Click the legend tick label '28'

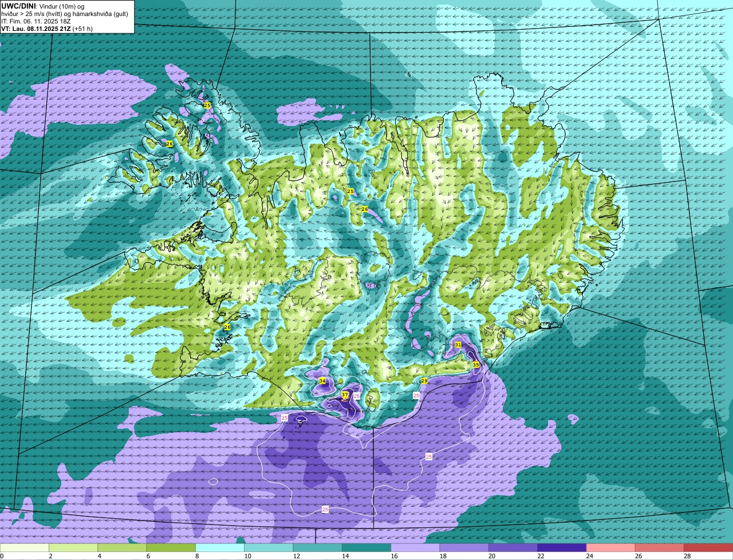pyautogui.click(x=686, y=555)
